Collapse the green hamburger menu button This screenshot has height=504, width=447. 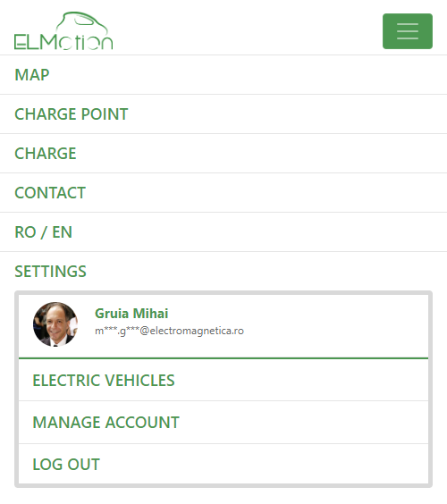[408, 31]
